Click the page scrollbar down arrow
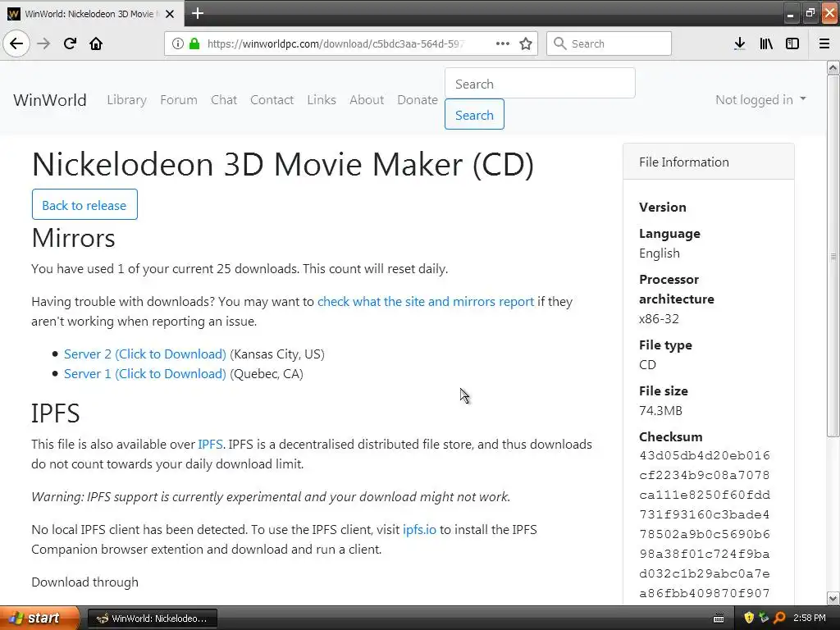This screenshot has height=630, width=840. tap(833, 598)
